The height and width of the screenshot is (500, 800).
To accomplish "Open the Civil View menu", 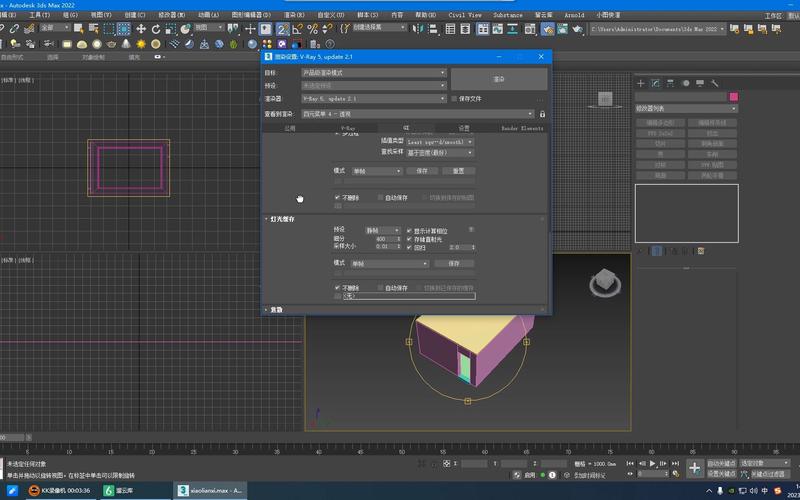I will (x=464, y=15).
